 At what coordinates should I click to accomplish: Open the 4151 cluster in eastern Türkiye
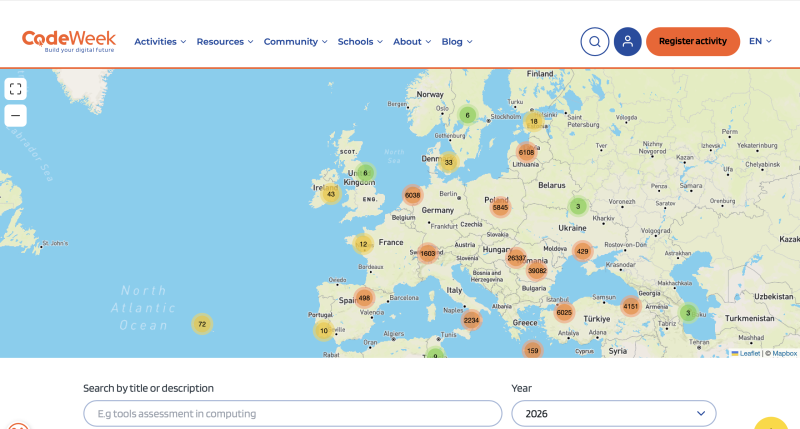(631, 306)
